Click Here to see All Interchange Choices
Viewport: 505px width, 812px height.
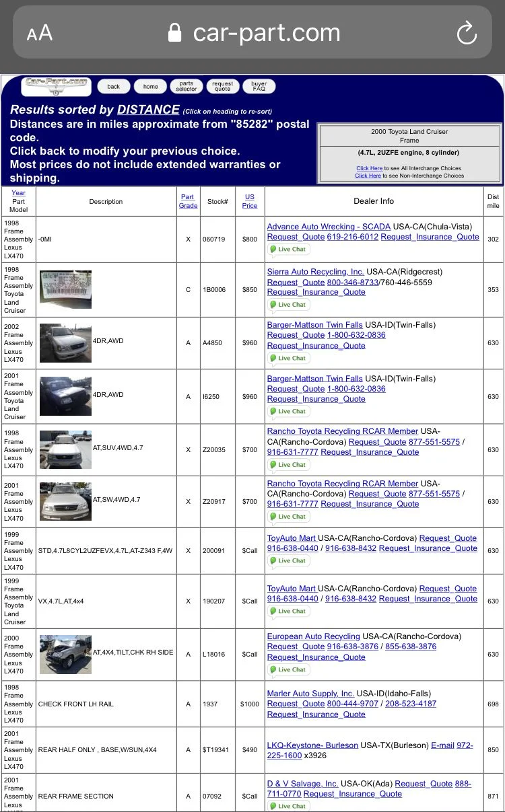click(369, 168)
